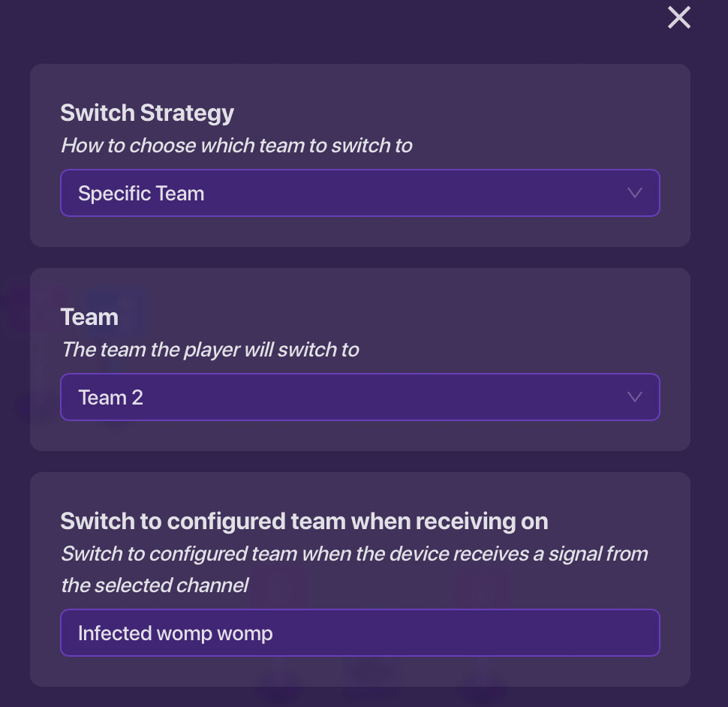Click the 'Switch to configured team when receiving on' heading

304,521
